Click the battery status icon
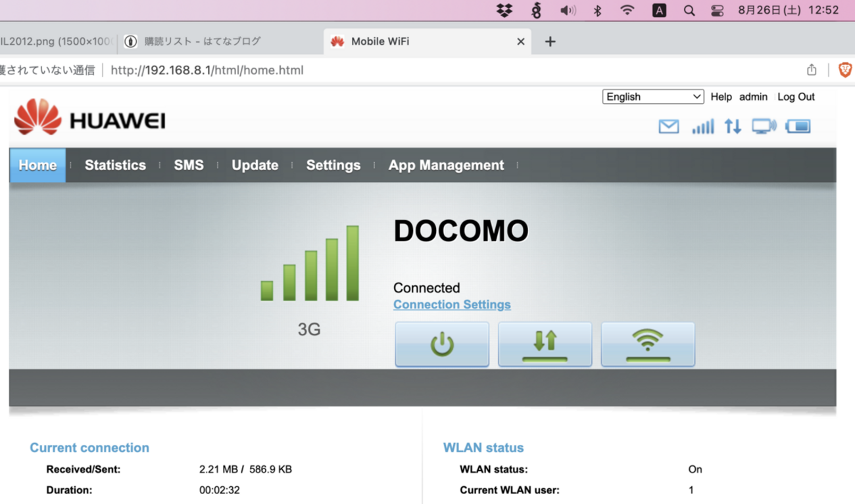The height and width of the screenshot is (504, 855). pyautogui.click(x=798, y=126)
